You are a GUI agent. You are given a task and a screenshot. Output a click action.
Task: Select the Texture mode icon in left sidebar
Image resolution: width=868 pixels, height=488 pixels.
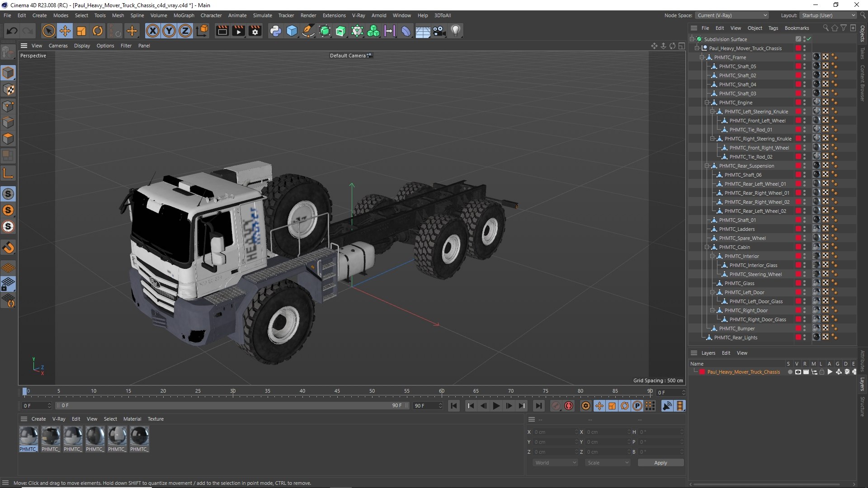click(9, 89)
